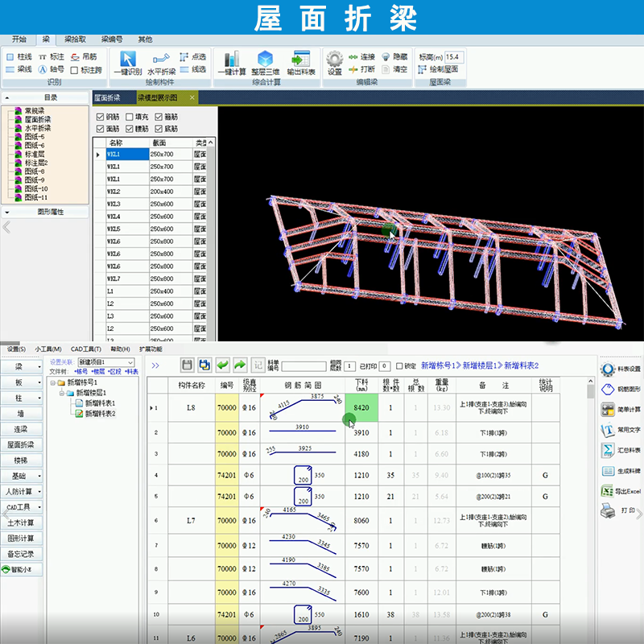
Task: Switch to the 屋面折梁 document tab
Action: [x=108, y=97]
